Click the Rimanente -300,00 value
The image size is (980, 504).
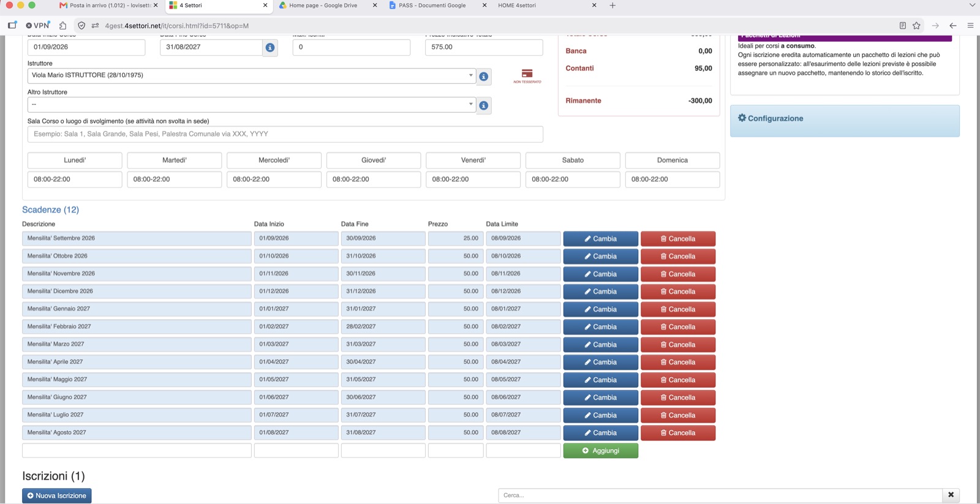click(700, 100)
